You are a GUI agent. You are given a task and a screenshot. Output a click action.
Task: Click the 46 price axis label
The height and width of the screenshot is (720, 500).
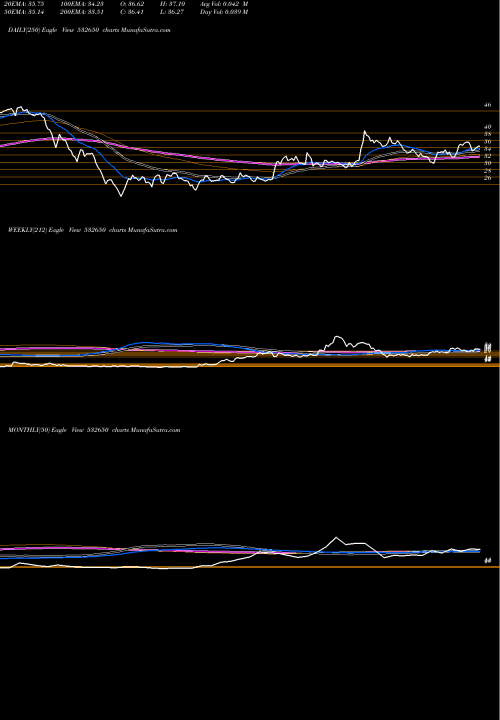(487, 105)
